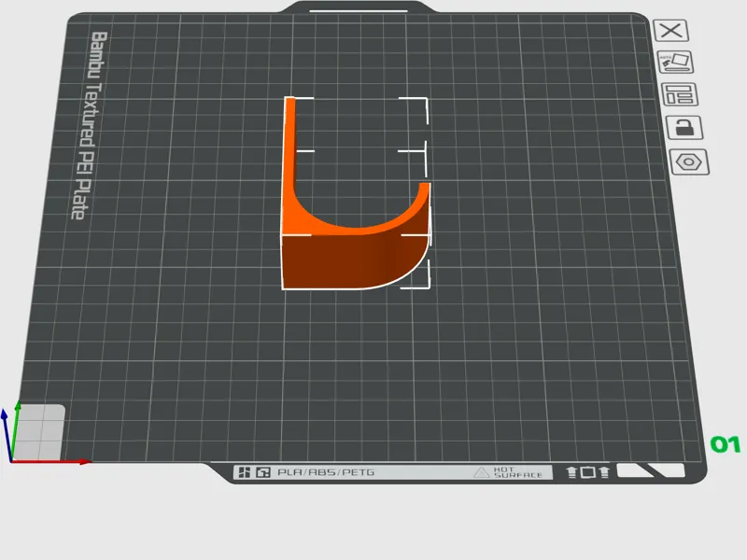Click the light grey excluded corner square

tap(39, 432)
